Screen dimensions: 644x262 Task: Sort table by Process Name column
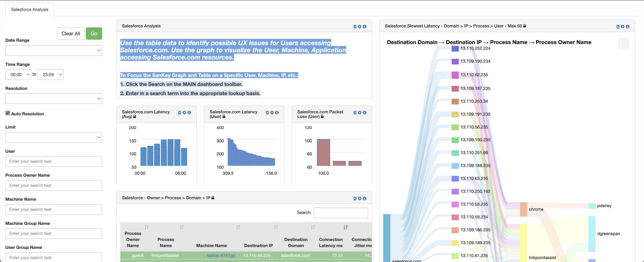pyautogui.click(x=182, y=227)
